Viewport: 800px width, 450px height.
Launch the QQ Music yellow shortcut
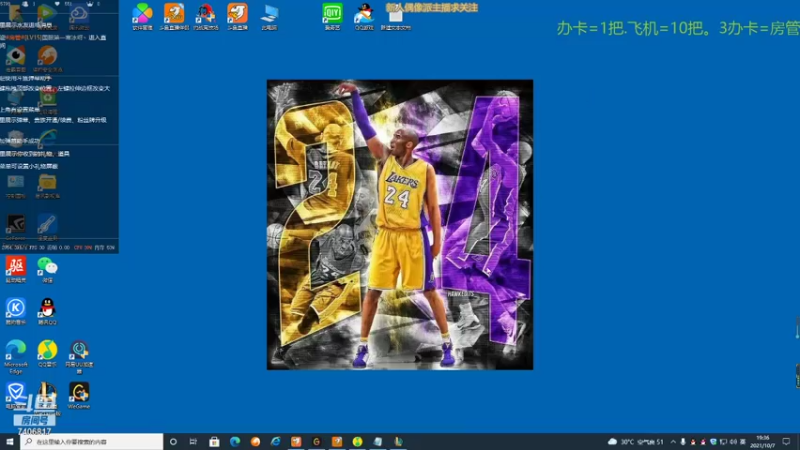pos(47,354)
